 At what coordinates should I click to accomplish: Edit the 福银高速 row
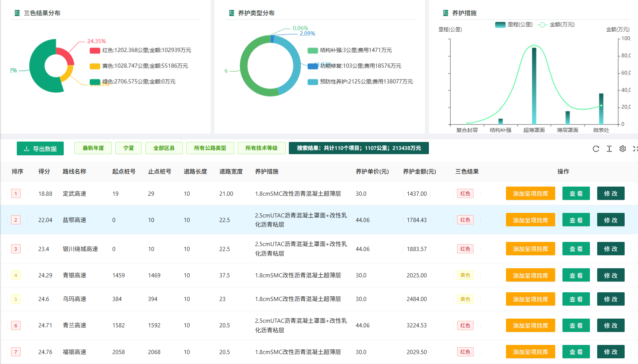click(x=611, y=352)
